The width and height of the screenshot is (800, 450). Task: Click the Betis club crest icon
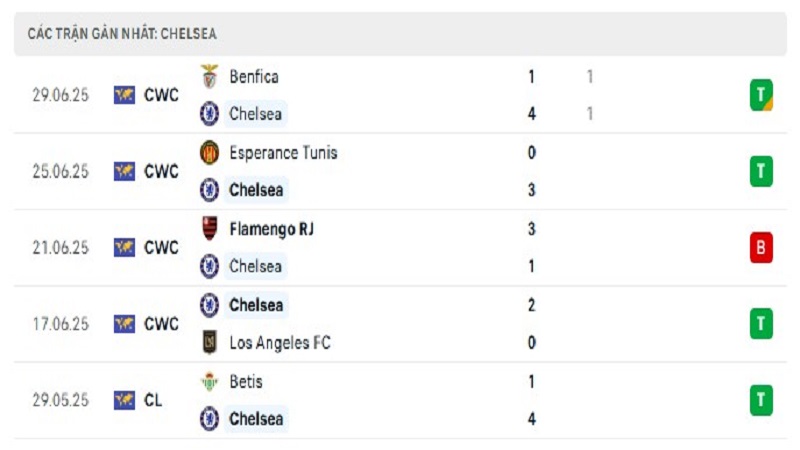point(209,382)
